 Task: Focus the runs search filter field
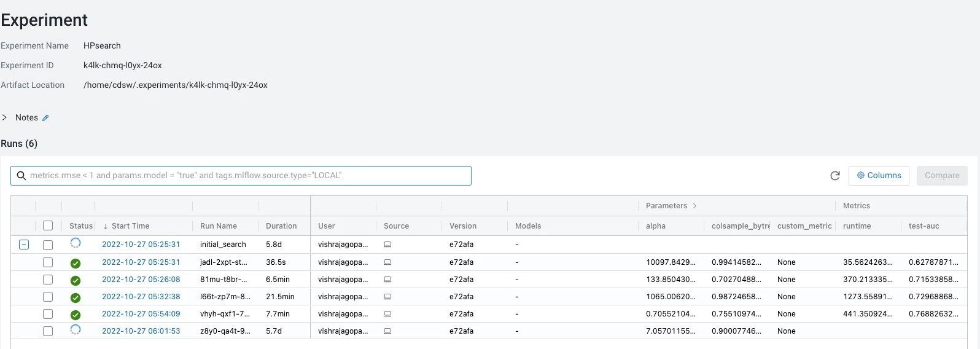pyautogui.click(x=241, y=176)
